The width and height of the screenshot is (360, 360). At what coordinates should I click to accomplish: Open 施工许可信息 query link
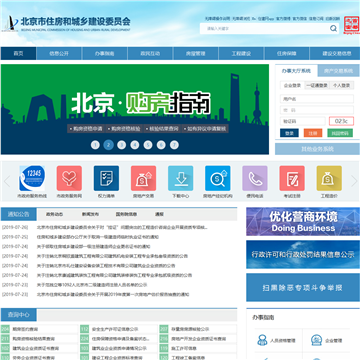184,348
